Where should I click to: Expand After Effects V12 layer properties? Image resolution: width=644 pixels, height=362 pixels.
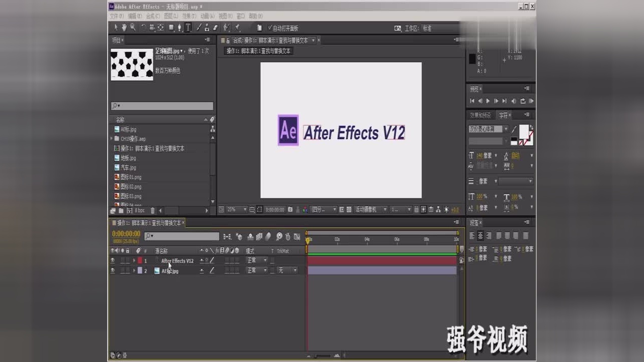point(134,260)
